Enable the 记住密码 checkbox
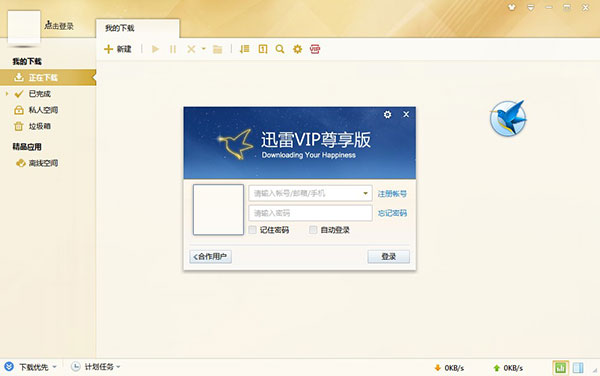This screenshot has width=600, height=376. click(x=253, y=230)
